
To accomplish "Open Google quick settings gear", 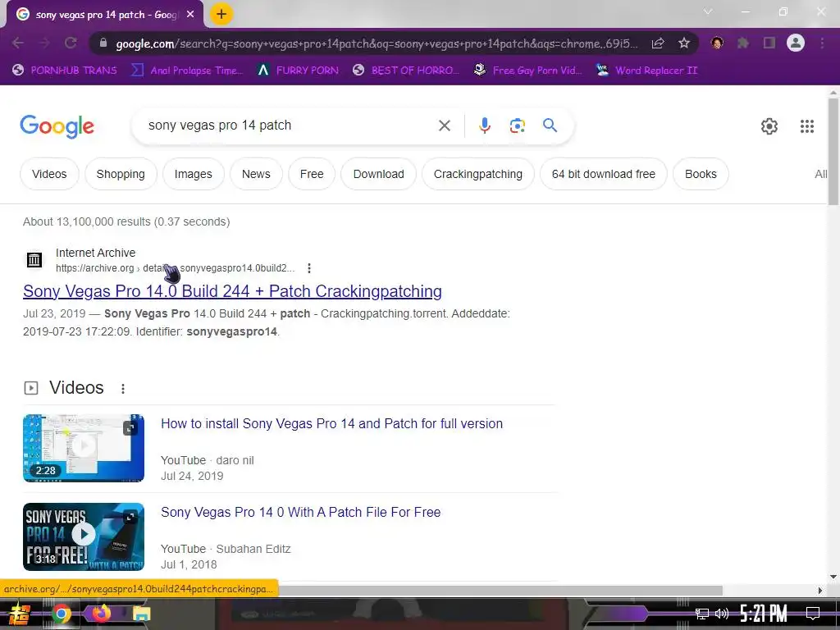I will 769,126.
